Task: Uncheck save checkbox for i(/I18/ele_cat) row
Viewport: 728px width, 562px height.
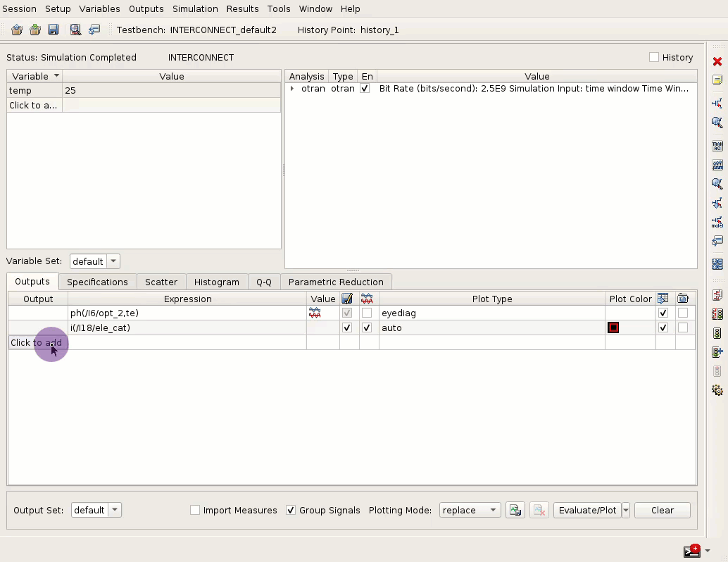Action: (347, 328)
